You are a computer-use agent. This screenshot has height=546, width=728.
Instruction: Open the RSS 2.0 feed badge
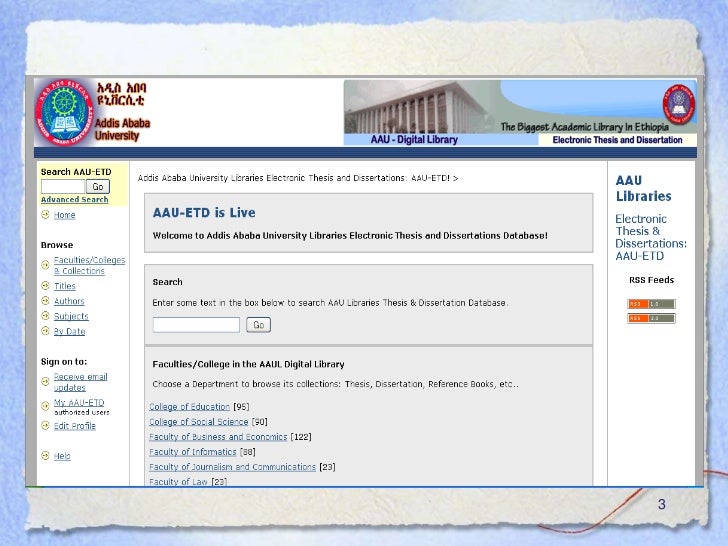pyautogui.click(x=651, y=318)
